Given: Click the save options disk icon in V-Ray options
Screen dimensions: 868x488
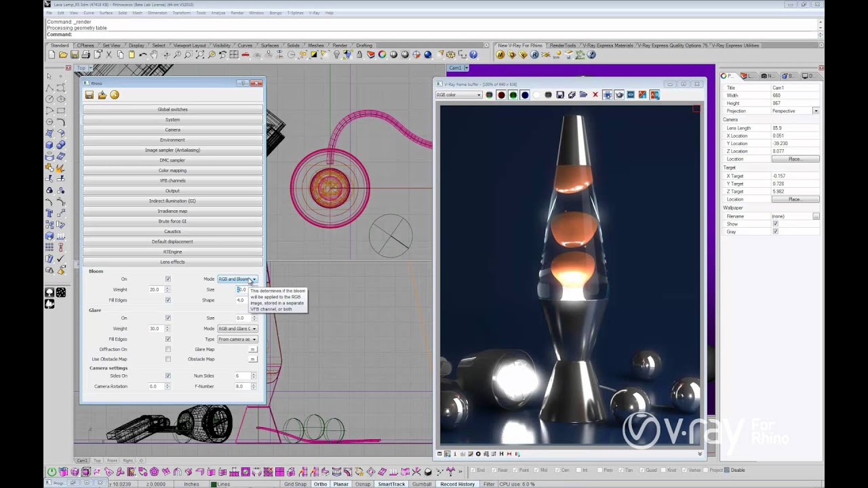Looking at the screenshot, I should 89,95.
